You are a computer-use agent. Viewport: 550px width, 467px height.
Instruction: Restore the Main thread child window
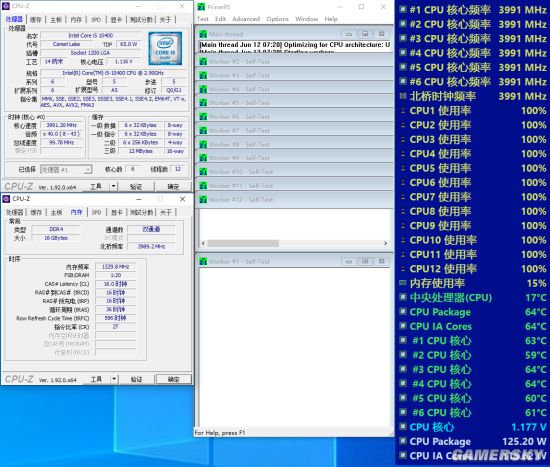(x=365, y=34)
